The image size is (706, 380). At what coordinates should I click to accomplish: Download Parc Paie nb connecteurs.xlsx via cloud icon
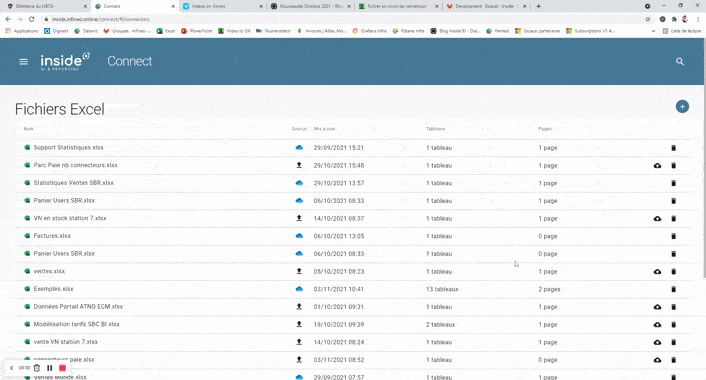[657, 166]
